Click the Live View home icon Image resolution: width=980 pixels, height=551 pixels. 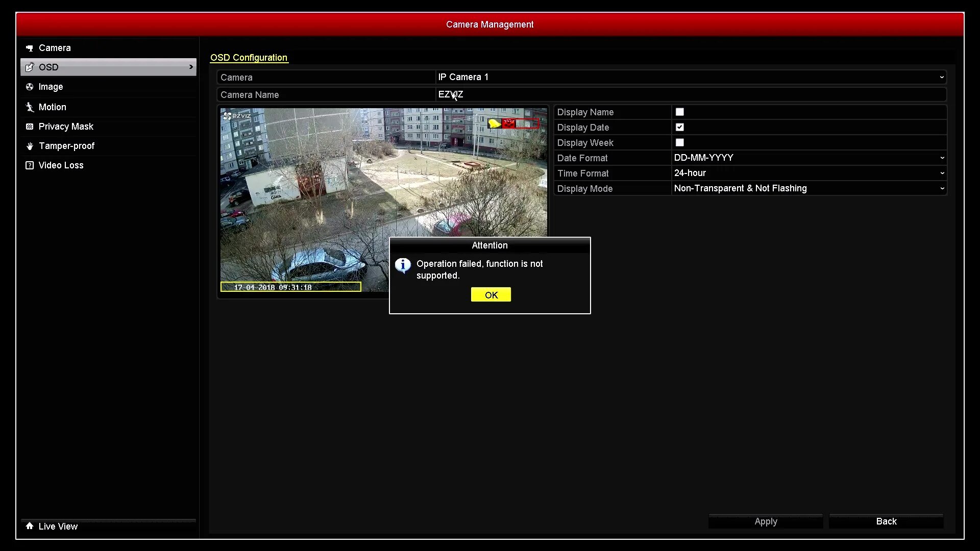pos(30,526)
